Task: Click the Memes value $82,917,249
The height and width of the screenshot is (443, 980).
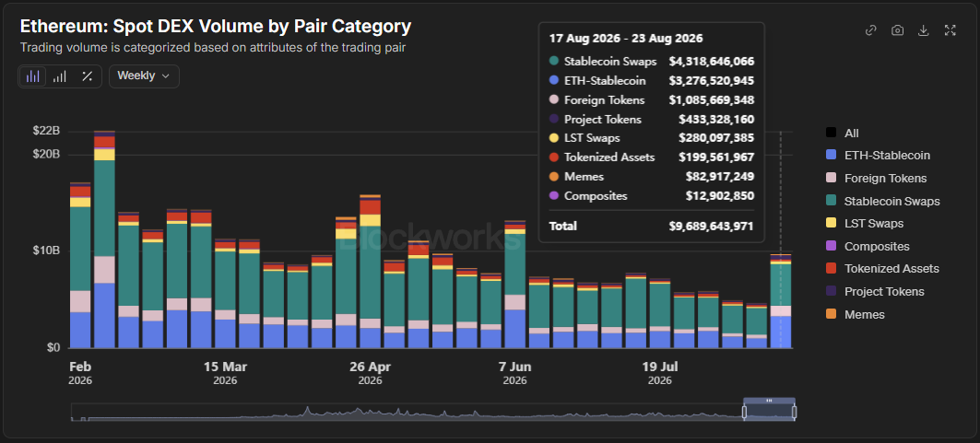Action: [x=719, y=177]
